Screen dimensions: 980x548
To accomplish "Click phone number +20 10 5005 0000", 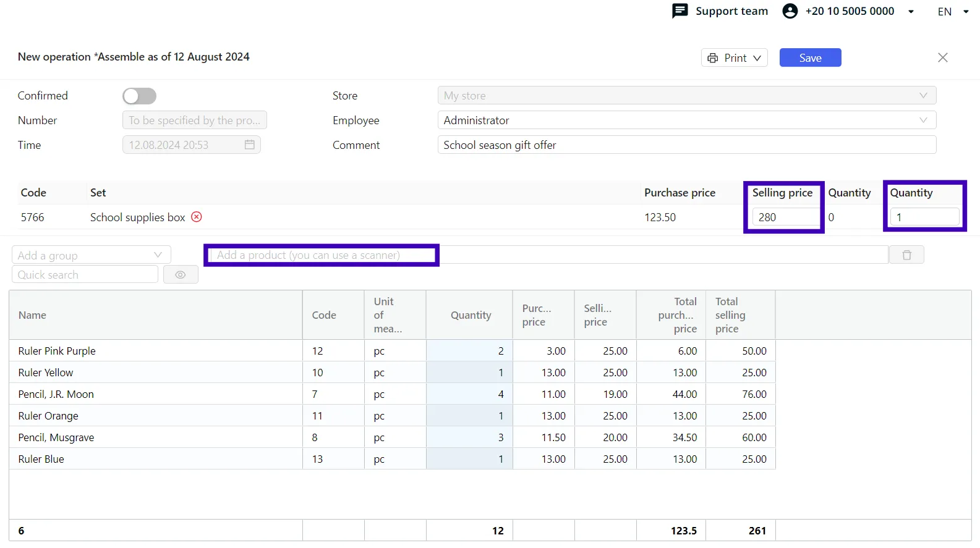I will coord(850,11).
